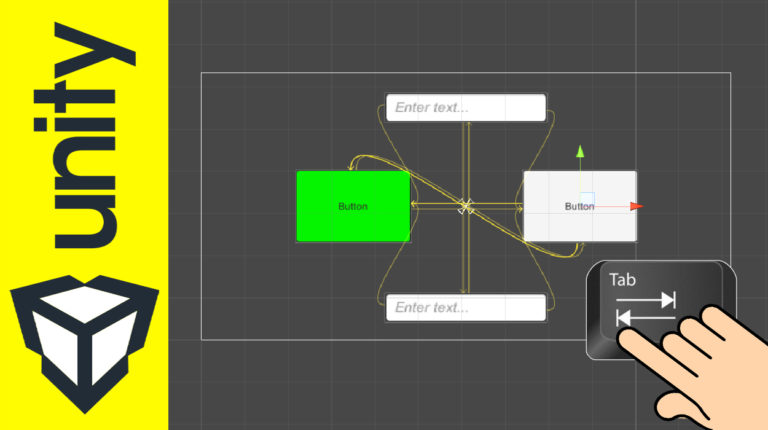768x430 pixels.
Task: Click the blue XY plane gizmo square
Action: click(x=587, y=199)
